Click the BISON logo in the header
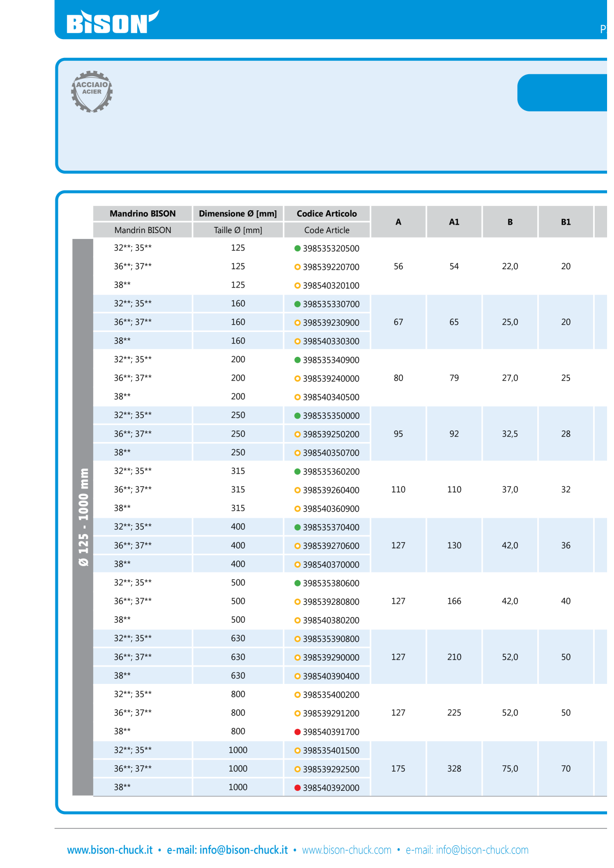 click(x=113, y=22)
